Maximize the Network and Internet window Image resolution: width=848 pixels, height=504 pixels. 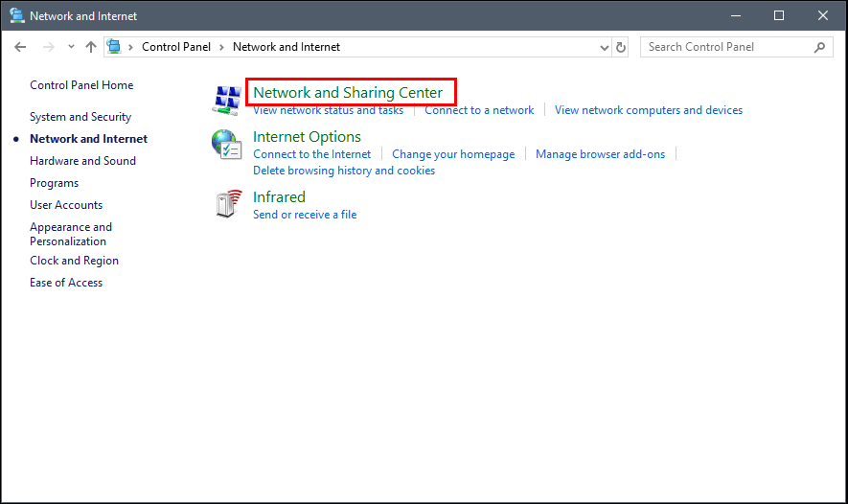click(x=779, y=15)
